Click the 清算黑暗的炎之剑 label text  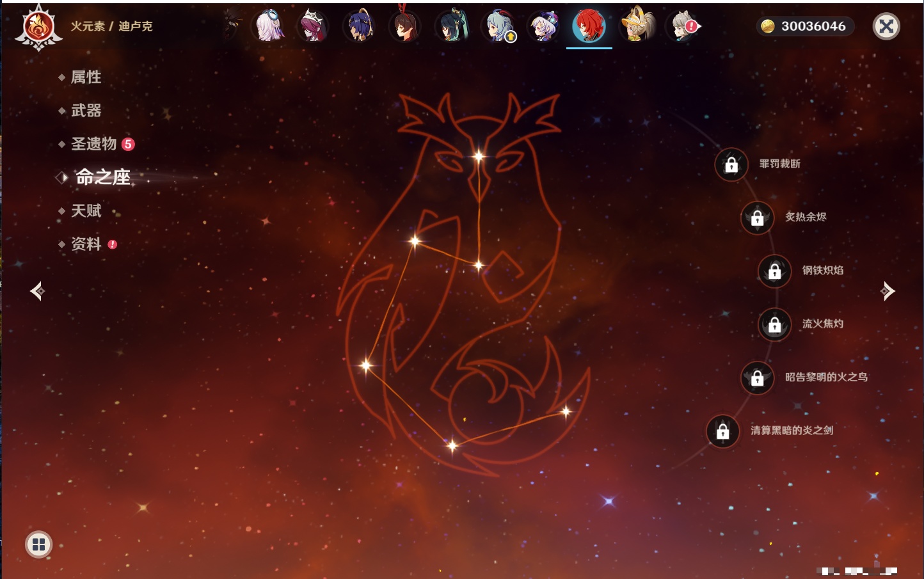pos(792,430)
